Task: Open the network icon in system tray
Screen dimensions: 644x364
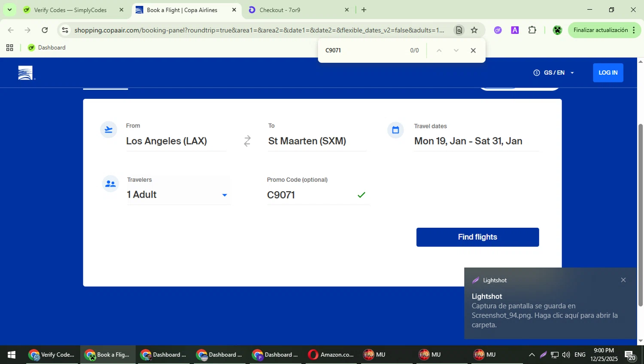Action: click(555, 355)
